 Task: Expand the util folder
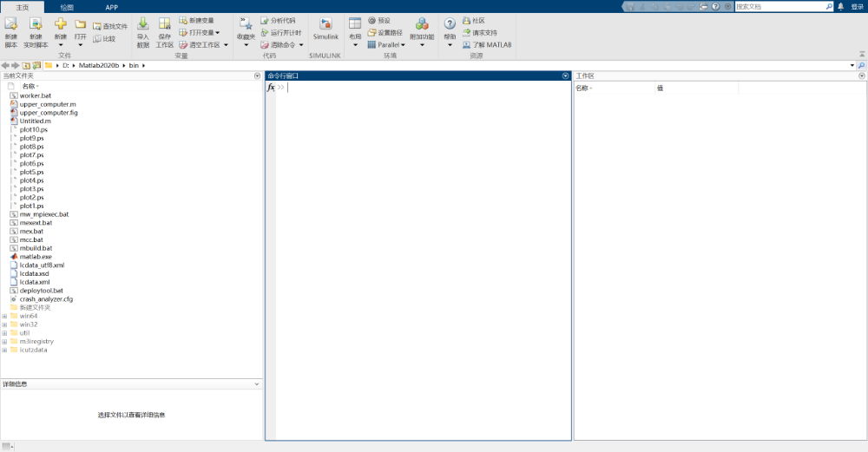(5, 333)
